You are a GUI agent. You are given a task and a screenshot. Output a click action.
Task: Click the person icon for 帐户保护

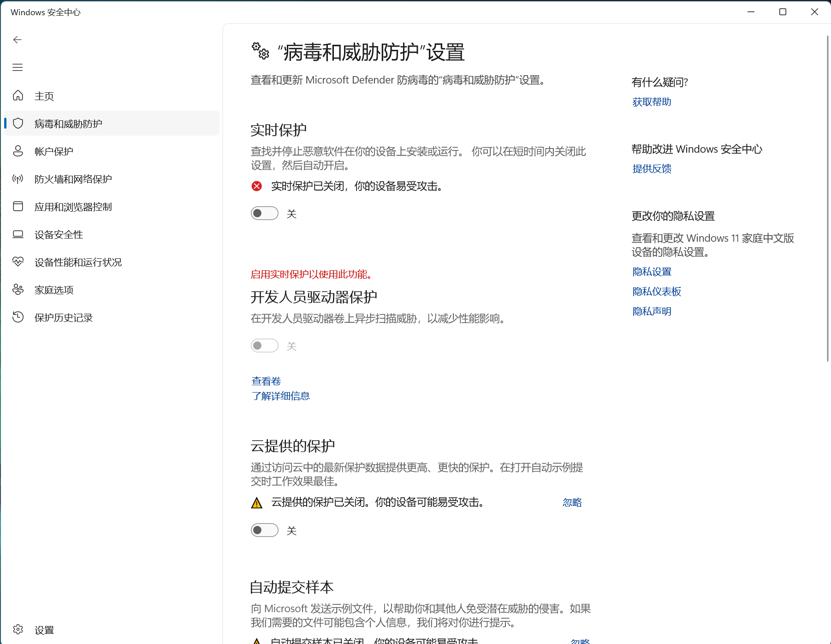[18, 151]
